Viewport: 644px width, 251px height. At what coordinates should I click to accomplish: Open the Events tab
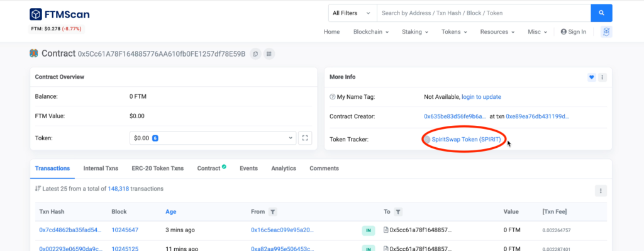coord(248,169)
